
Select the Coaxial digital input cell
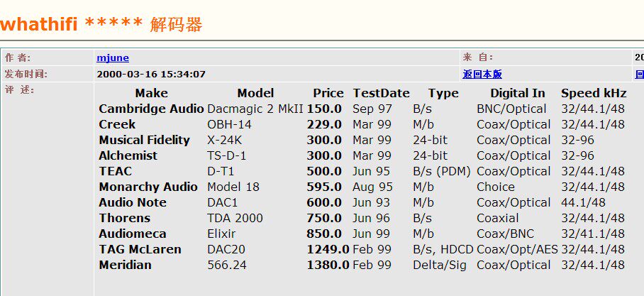point(497,219)
